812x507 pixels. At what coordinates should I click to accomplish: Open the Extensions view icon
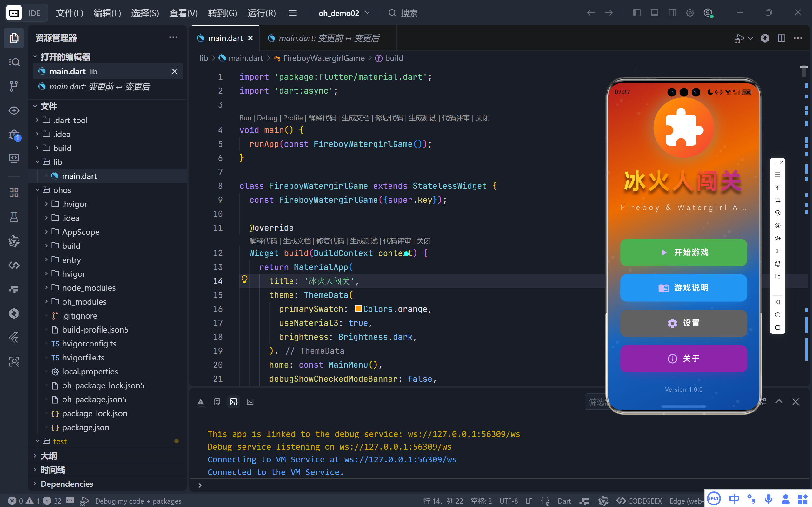[14, 193]
